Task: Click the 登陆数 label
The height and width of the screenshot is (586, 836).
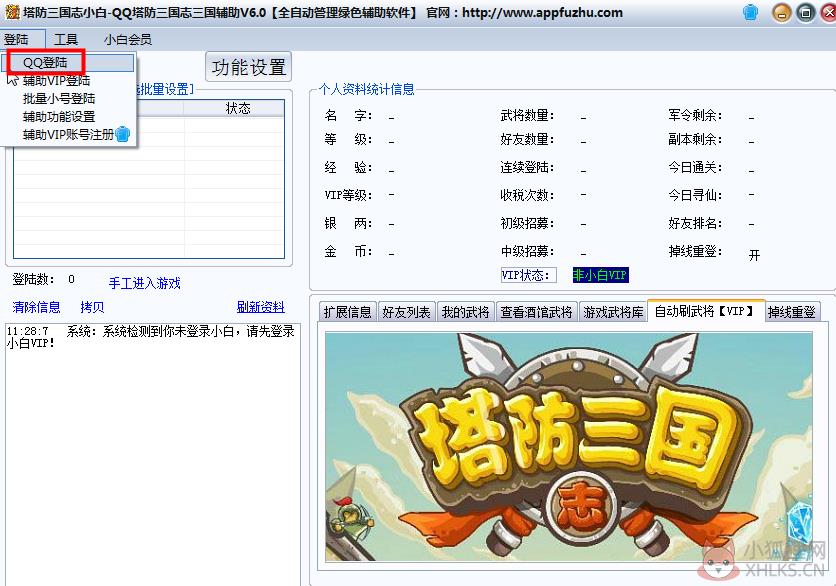Action: coord(33,279)
